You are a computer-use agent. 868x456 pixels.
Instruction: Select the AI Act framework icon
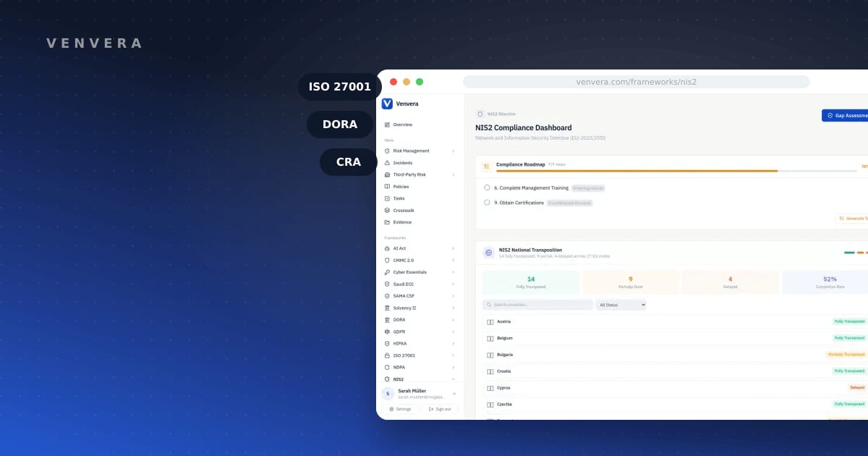point(387,248)
